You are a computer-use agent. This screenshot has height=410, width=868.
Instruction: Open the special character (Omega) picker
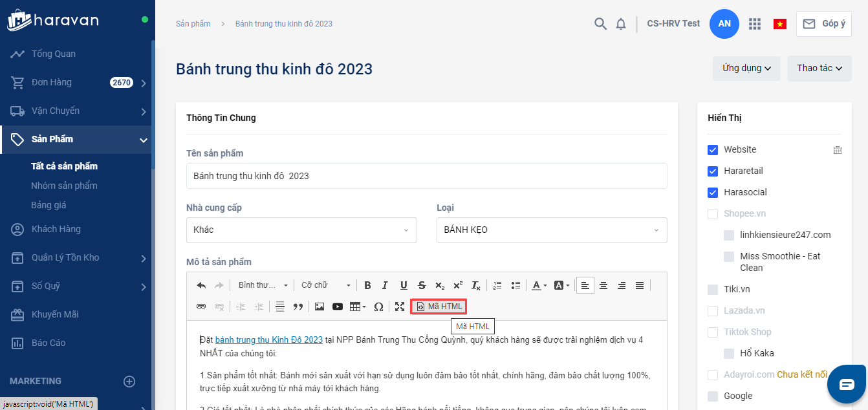point(378,307)
